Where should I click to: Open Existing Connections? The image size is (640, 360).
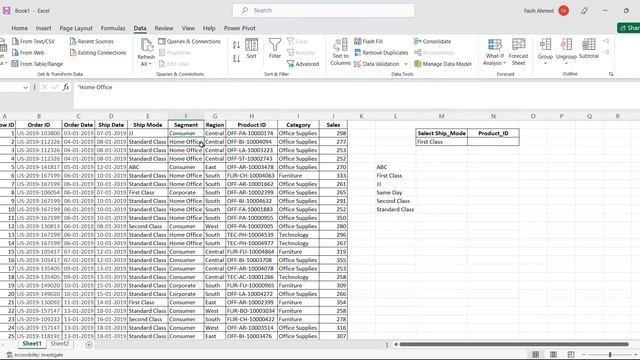(98, 53)
